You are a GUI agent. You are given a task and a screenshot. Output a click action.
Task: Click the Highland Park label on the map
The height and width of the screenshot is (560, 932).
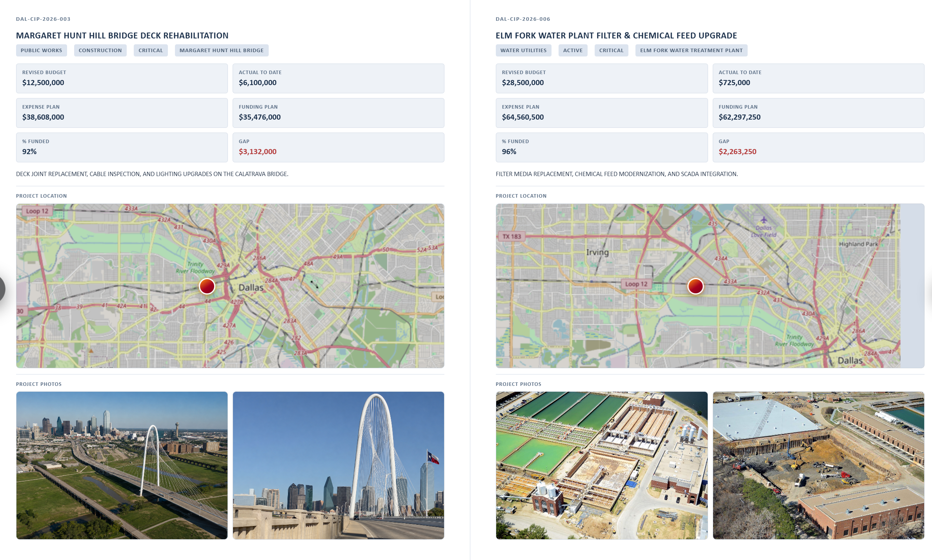pos(858,244)
